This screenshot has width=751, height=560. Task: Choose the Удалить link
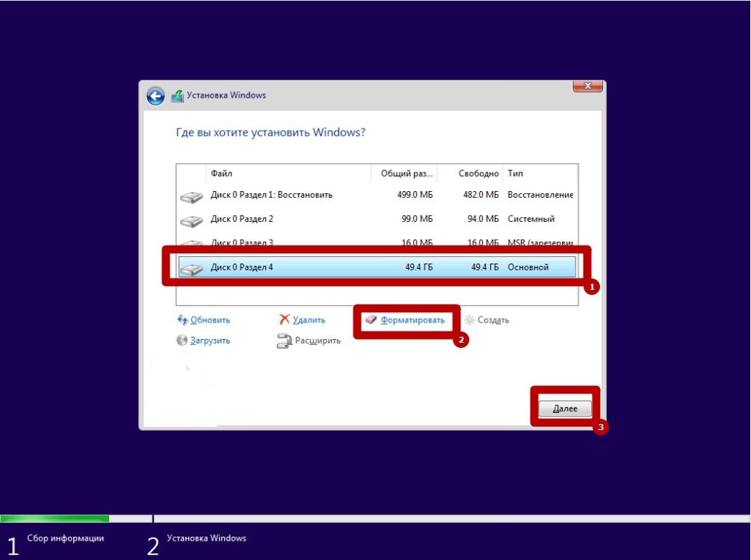coord(309,320)
